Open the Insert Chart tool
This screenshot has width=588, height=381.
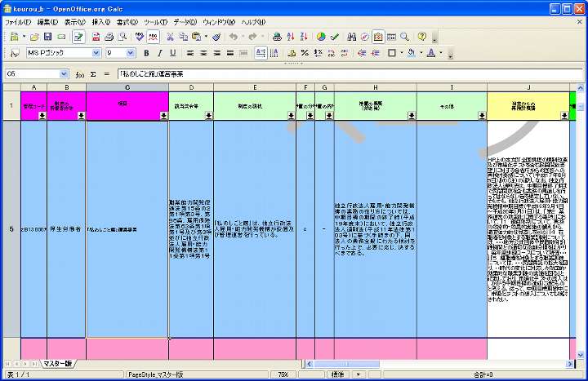coord(321,37)
